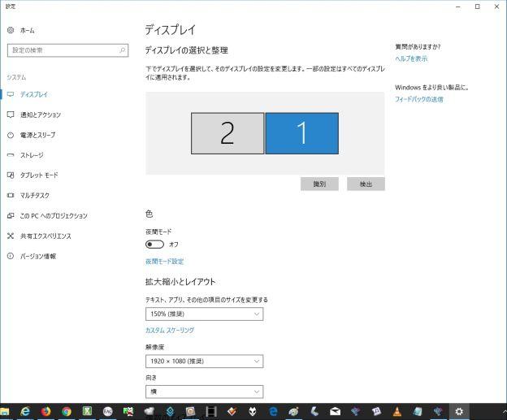
Task: Select display 2 in the arrangement box
Action: [x=227, y=133]
